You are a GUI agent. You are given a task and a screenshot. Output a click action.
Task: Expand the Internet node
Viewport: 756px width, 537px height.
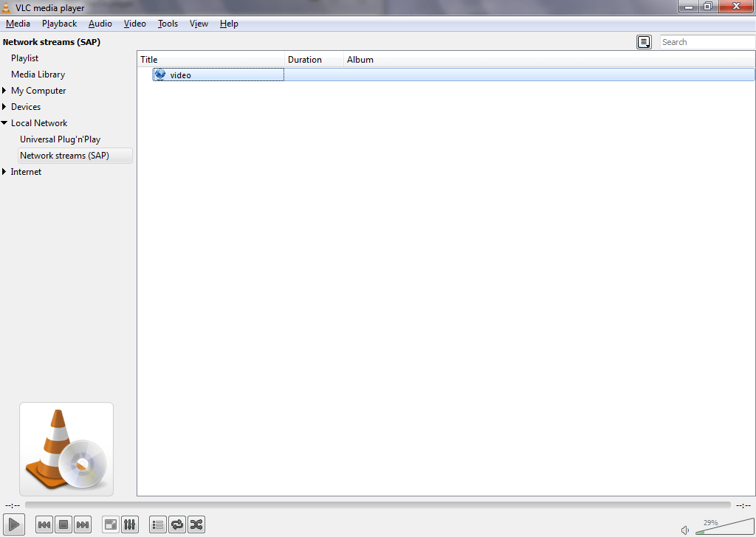pos(4,171)
